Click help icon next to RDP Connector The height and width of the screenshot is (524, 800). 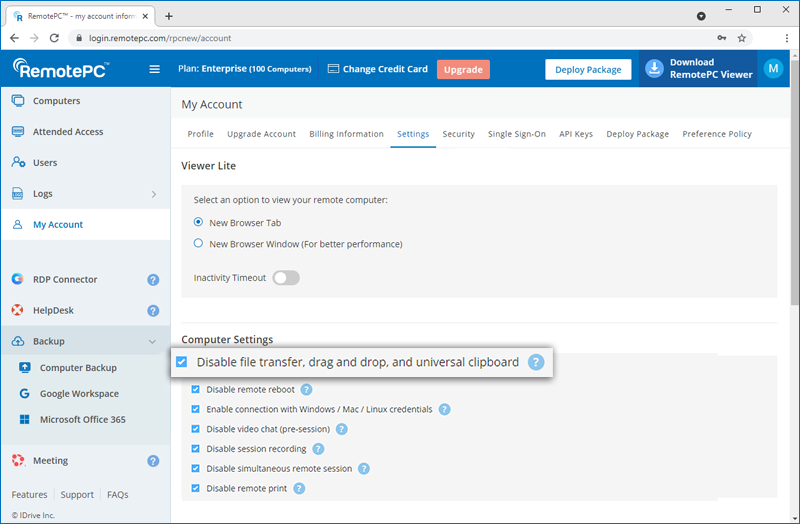click(153, 280)
